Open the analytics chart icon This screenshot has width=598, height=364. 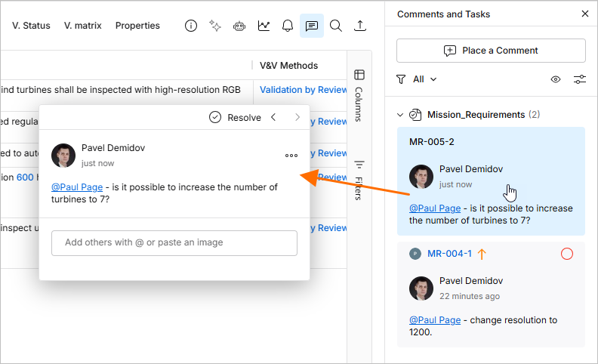264,26
